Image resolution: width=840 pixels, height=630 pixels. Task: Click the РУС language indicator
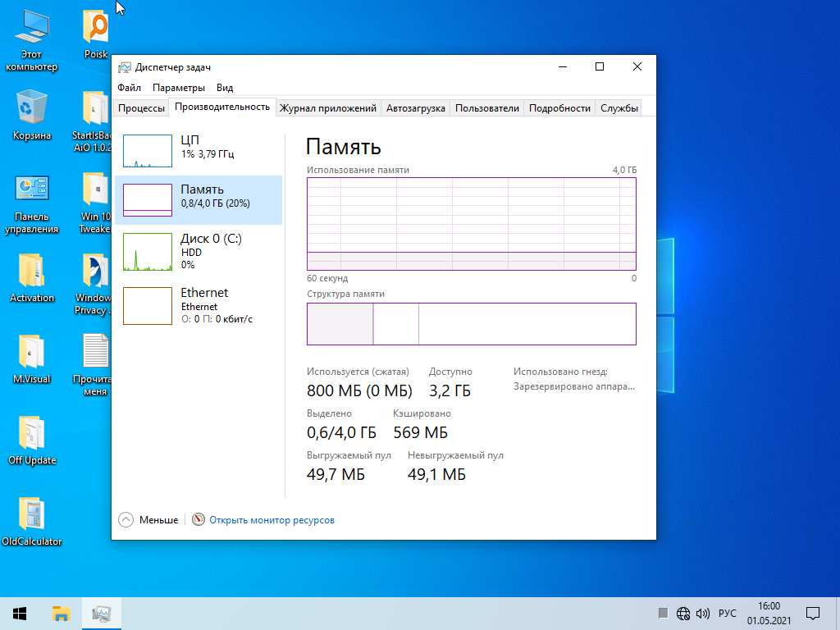pyautogui.click(x=727, y=614)
